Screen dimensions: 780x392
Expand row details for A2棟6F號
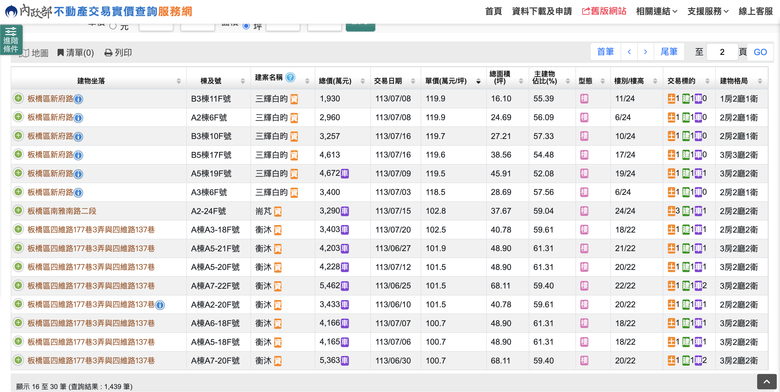pos(18,117)
